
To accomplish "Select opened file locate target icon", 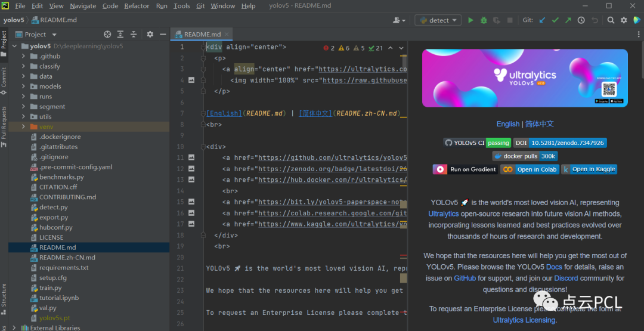I will (107, 35).
